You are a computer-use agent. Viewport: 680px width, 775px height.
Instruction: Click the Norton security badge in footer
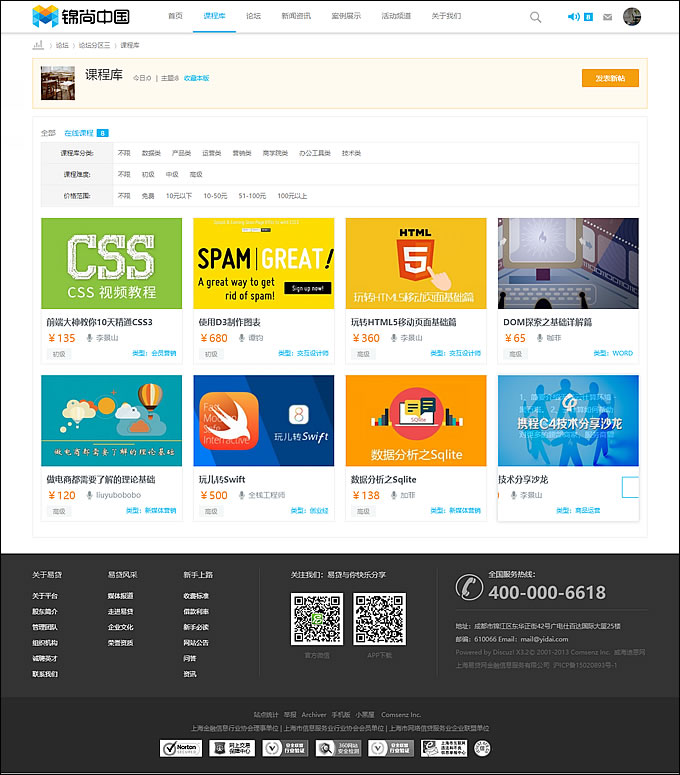coord(181,748)
